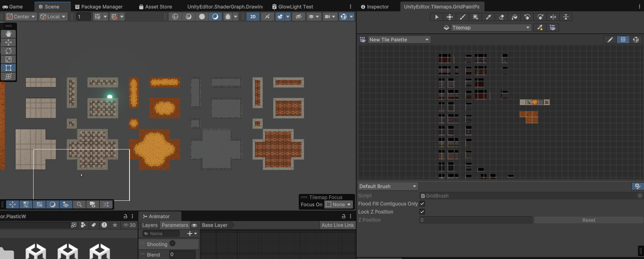Open the active Tilemap target dropdown
Image resolution: width=644 pixels, height=259 pixels.
[x=491, y=27]
